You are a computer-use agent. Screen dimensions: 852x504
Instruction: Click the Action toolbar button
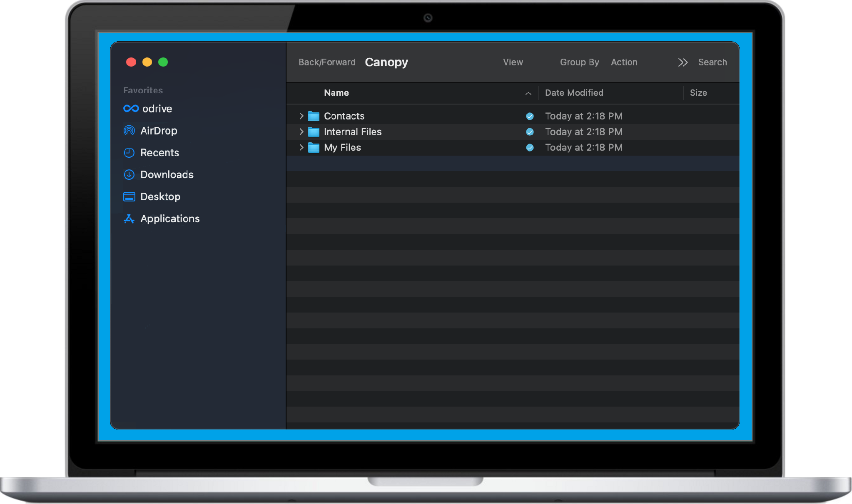coord(624,62)
